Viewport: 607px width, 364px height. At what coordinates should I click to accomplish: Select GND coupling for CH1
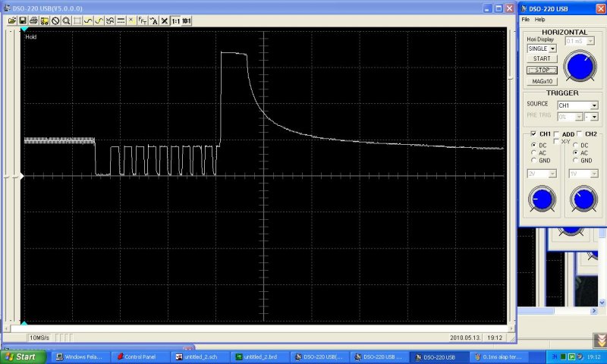click(x=534, y=160)
